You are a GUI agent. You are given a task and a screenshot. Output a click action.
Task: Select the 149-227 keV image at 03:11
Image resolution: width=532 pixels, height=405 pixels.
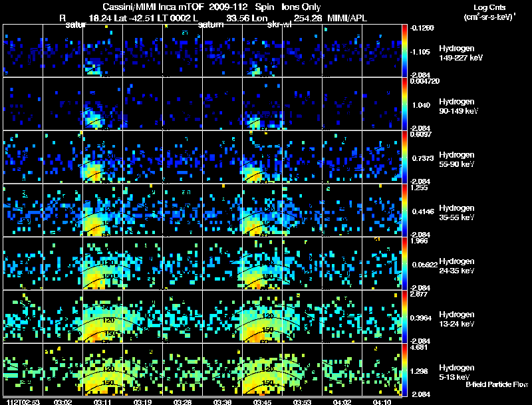point(103,51)
